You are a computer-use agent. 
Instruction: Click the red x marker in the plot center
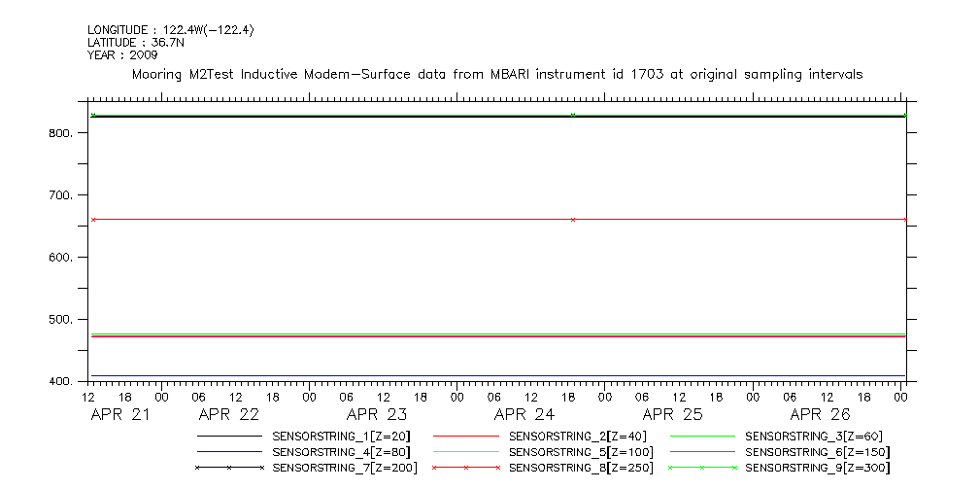[573, 220]
